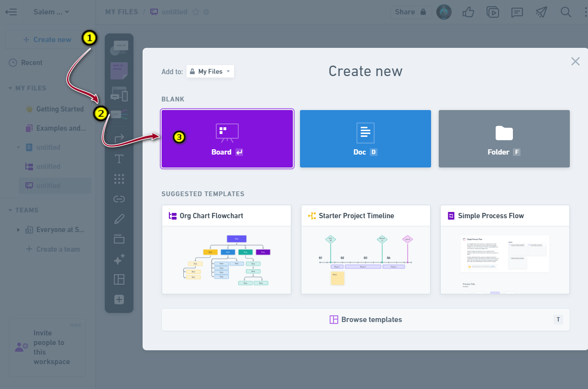
Task: Open the templates layout icon in toolbar
Action: click(119, 279)
